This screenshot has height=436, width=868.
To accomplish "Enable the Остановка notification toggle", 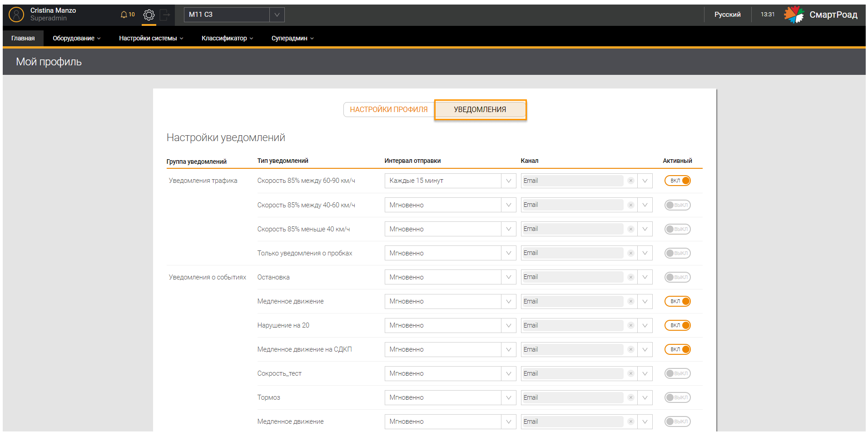I will (x=677, y=277).
